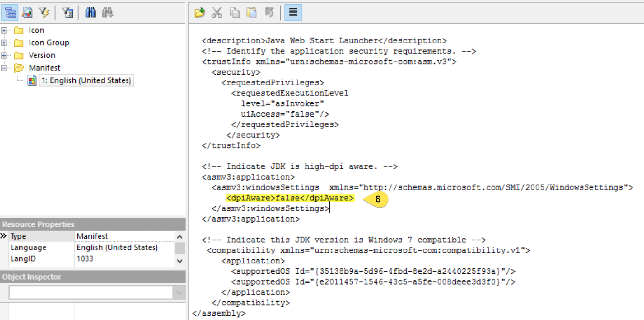This screenshot has height=320, width=644.
Task: Click the Object Inspector panel header
Action: [93, 277]
